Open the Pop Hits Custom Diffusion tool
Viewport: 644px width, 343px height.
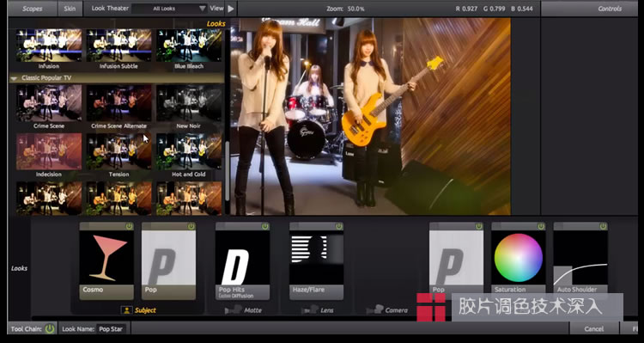click(x=242, y=261)
